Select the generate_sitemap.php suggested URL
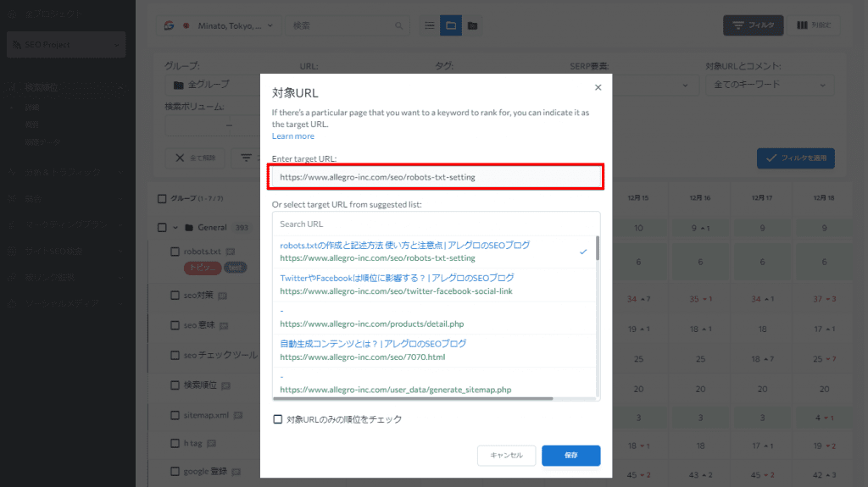Image resolution: width=868 pixels, height=487 pixels. (x=434, y=383)
